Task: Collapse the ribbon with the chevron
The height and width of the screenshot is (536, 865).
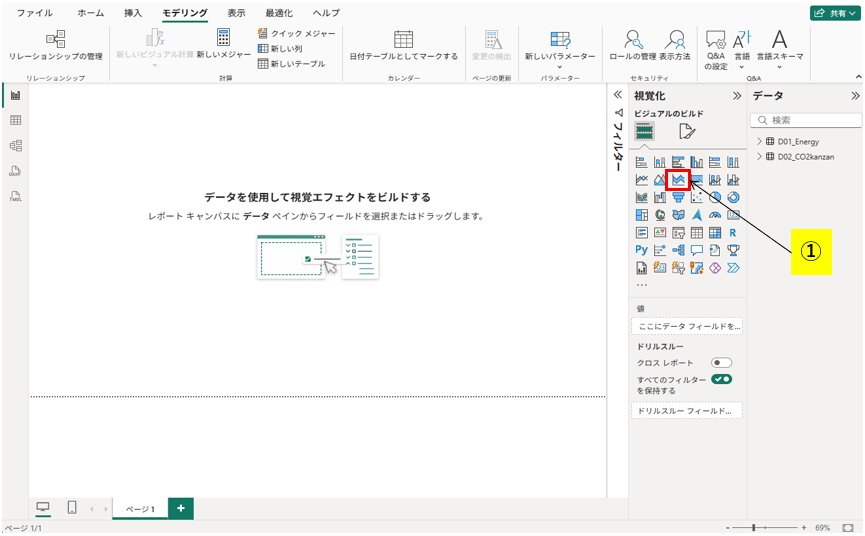Action: [x=858, y=77]
